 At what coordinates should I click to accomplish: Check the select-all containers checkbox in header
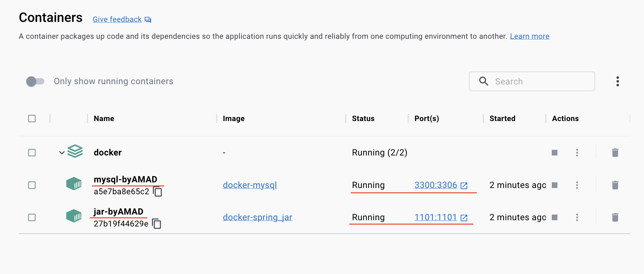click(32, 119)
